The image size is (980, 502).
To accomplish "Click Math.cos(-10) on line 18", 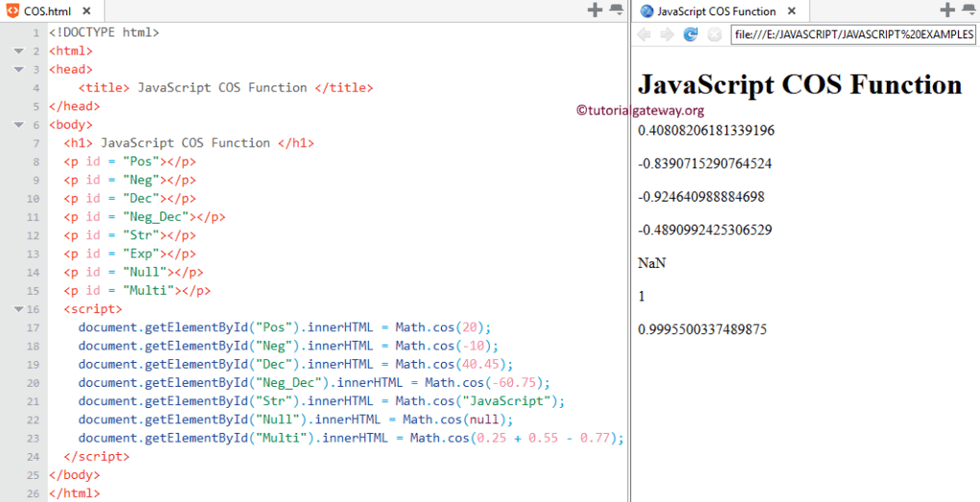I will (443, 346).
